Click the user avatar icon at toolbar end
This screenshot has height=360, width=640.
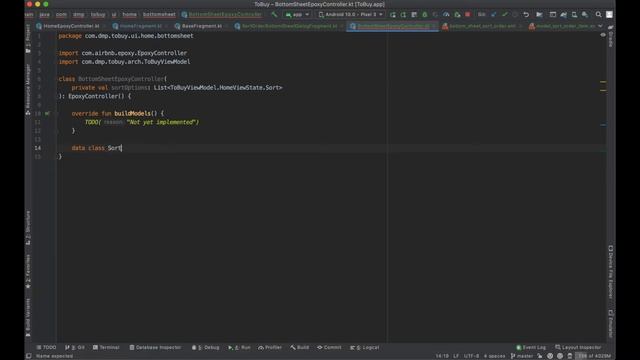click(609, 15)
